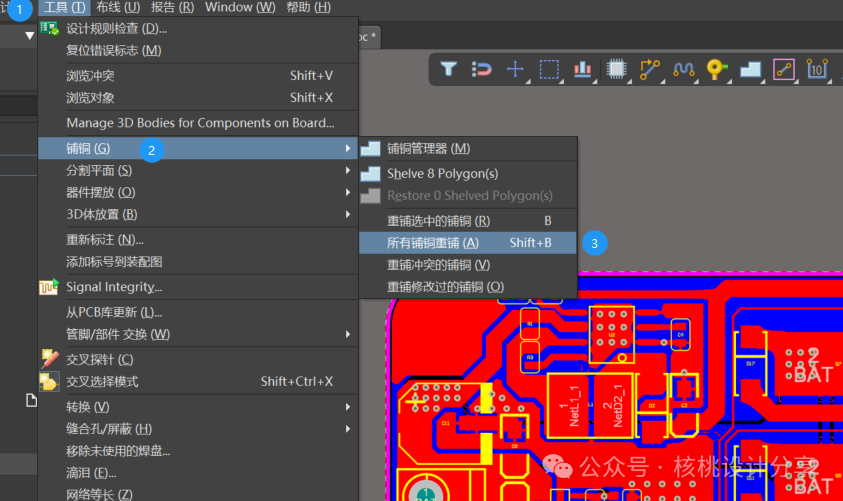Choose 添加标号到装配图 menu item
Viewport: 843px width, 501px height.
pyautogui.click(x=198, y=262)
